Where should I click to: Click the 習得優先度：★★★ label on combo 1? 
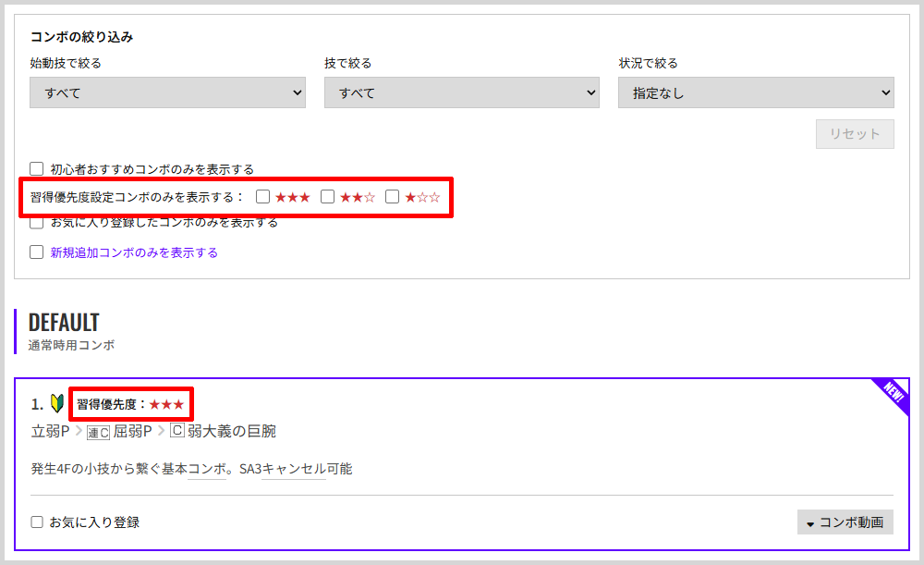coord(130,405)
